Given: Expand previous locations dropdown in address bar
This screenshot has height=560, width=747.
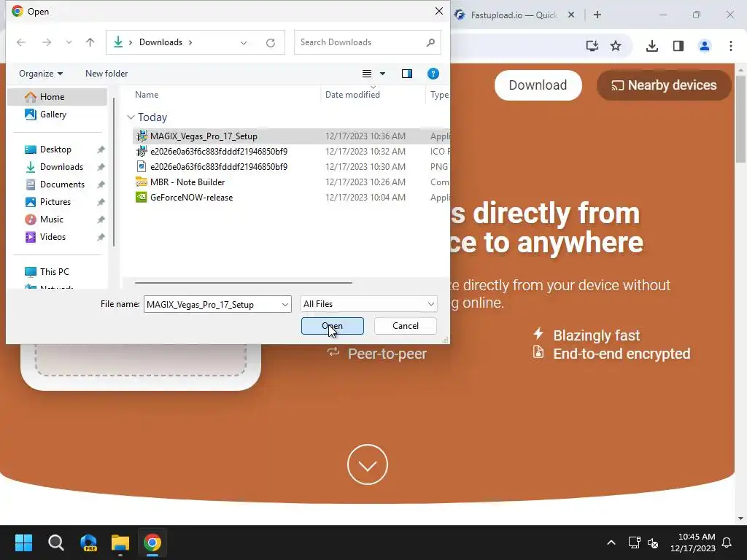Looking at the screenshot, I should click(244, 43).
